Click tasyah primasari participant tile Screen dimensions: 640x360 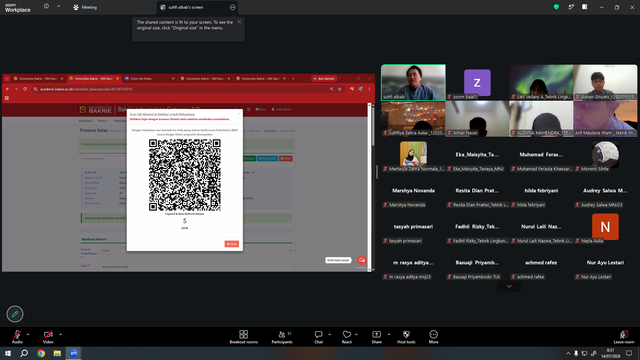point(413,227)
